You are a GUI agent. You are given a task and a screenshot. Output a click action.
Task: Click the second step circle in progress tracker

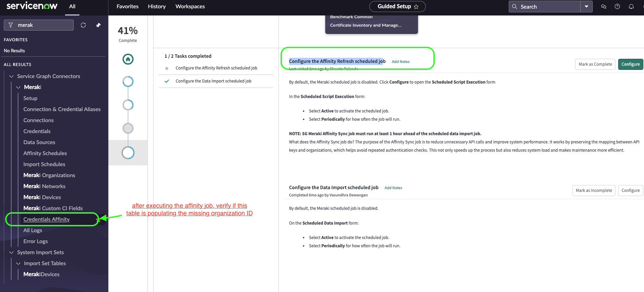(128, 82)
